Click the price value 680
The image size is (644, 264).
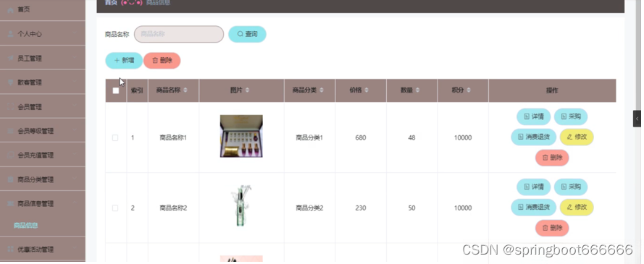click(361, 137)
